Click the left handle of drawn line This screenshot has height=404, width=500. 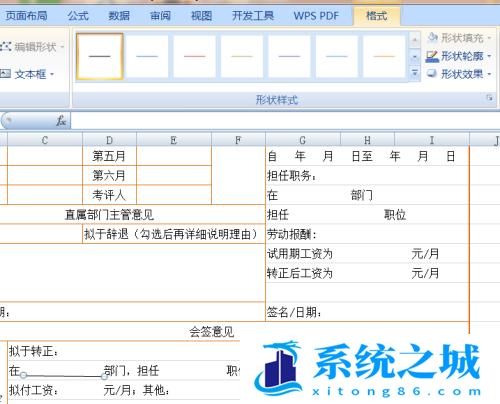[23, 375]
